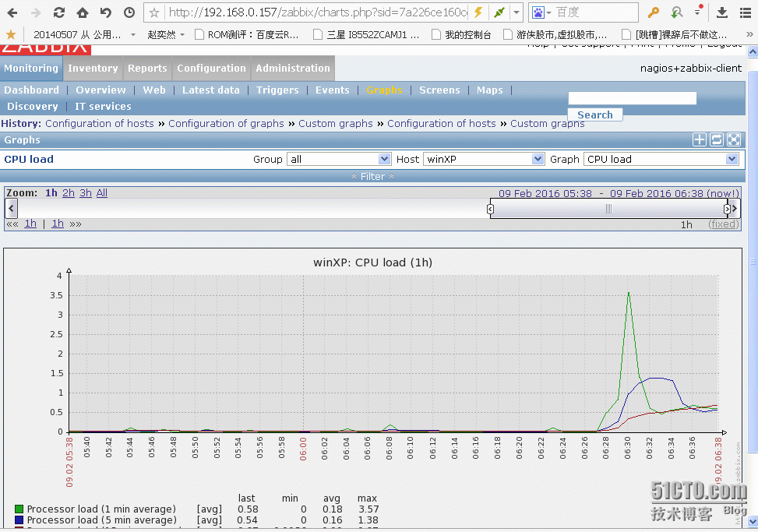Screen dimensions: 758x532
Task: Open Overview submenu
Action: 100,90
